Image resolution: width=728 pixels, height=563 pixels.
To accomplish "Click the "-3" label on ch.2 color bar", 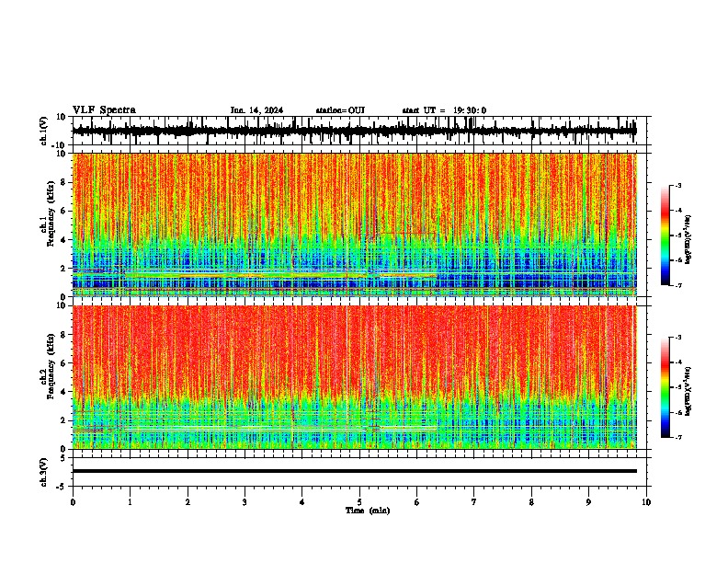I will click(678, 338).
